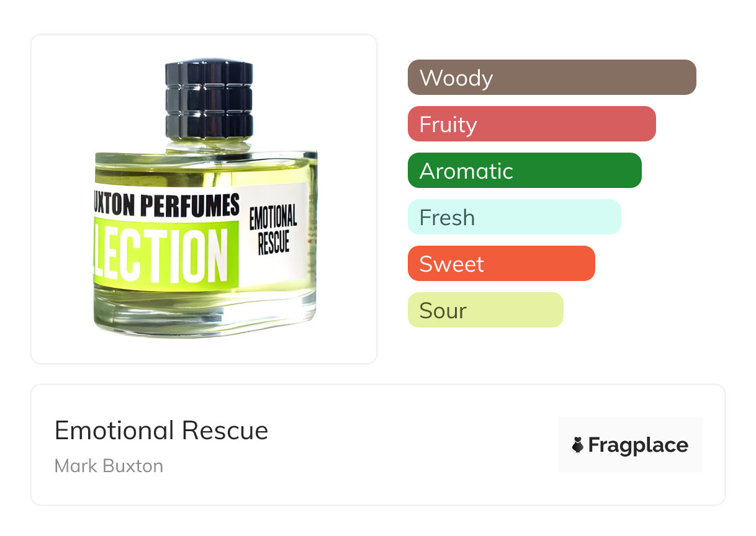The image size is (756, 536).
Task: Click the Fragplace bottle logo icon
Action: (x=578, y=445)
